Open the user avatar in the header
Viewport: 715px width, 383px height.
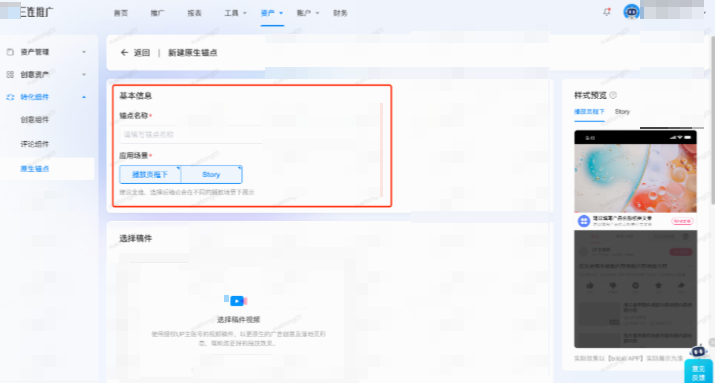[631, 12]
